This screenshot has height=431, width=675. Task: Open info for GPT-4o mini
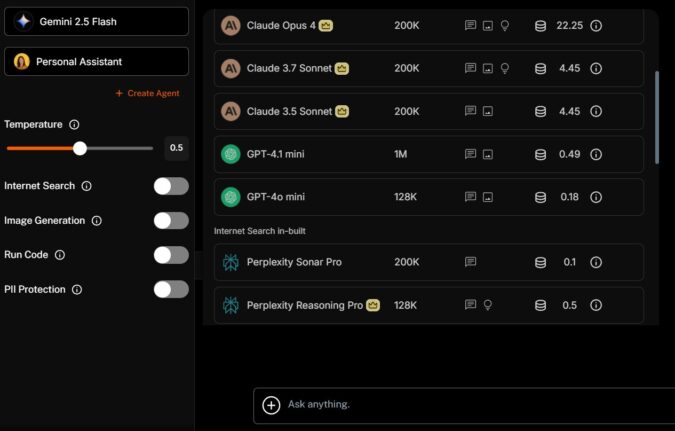pyautogui.click(x=596, y=197)
